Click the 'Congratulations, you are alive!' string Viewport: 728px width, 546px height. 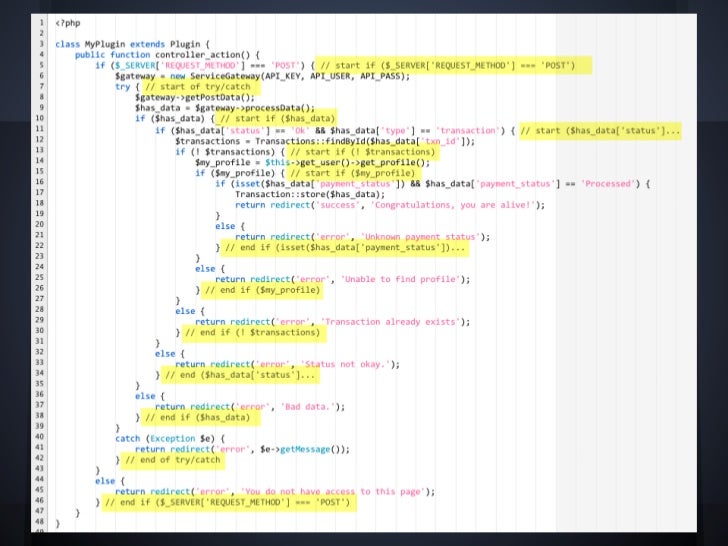453,205
